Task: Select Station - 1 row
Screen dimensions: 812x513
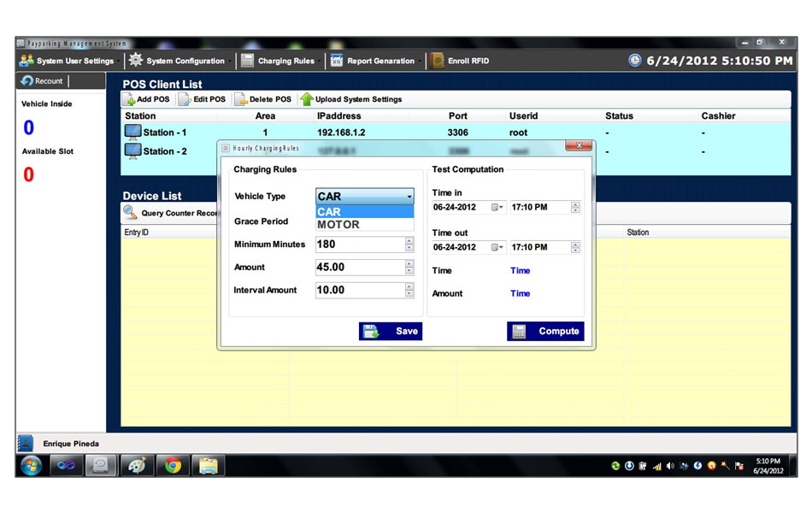Action: (164, 133)
